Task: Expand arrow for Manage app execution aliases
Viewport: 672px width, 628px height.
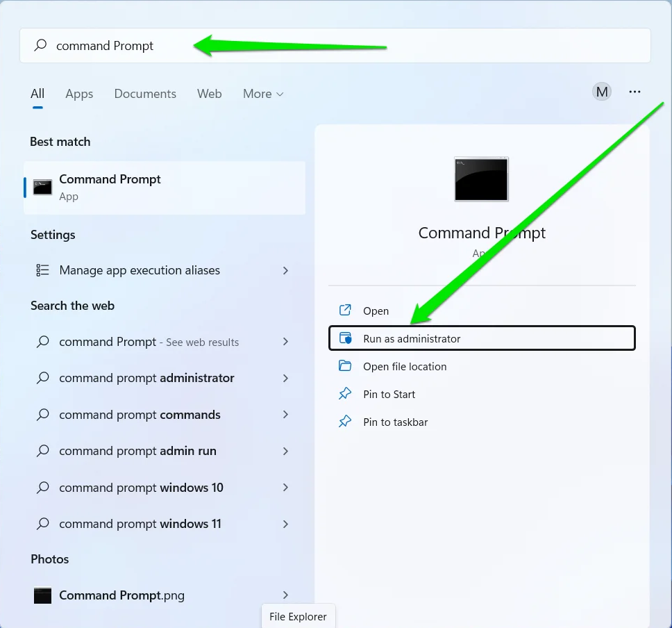Action: tap(285, 270)
